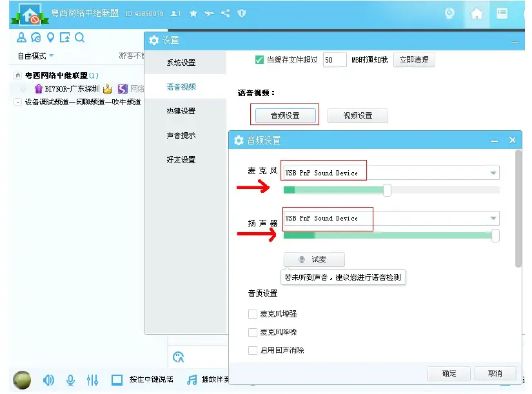Confirm audio settings with 确定
532x394 pixels.
(x=449, y=373)
